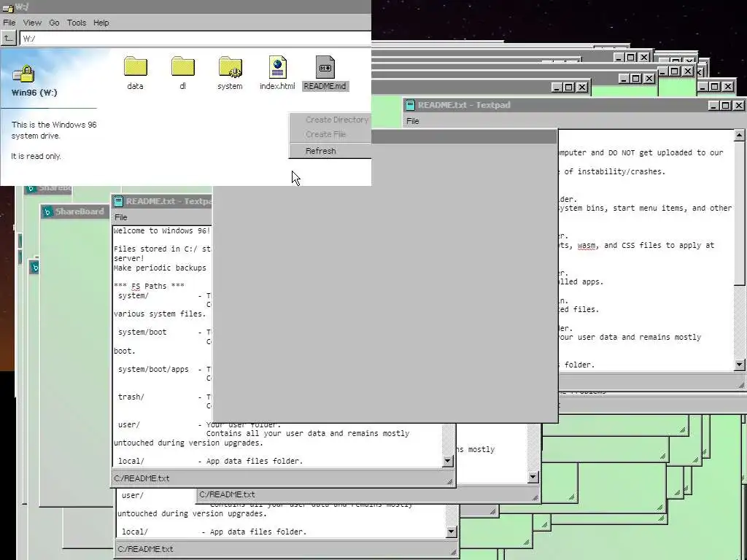Close the right README.txt Textpad window

pyautogui.click(x=738, y=105)
